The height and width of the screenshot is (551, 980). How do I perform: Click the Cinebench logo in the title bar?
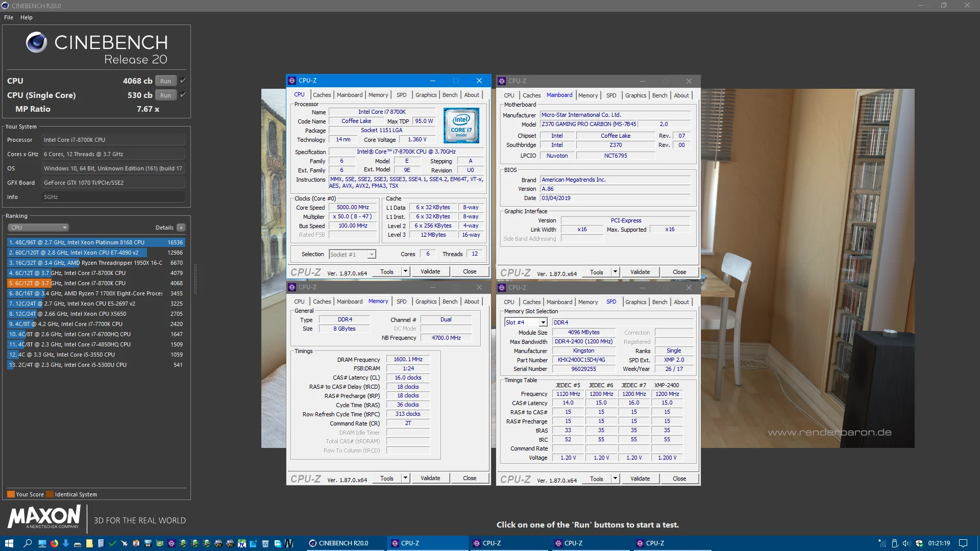pos(5,6)
